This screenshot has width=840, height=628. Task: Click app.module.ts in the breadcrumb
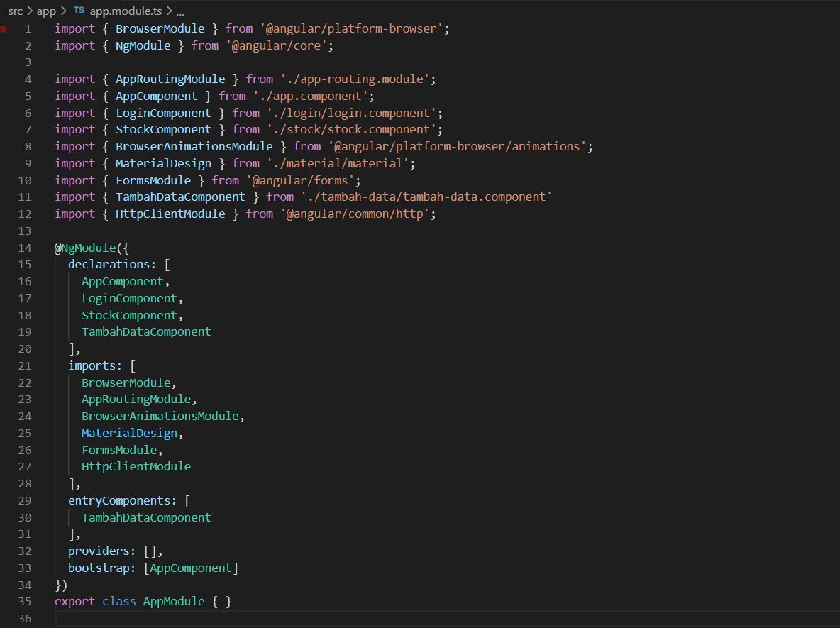coord(126,11)
